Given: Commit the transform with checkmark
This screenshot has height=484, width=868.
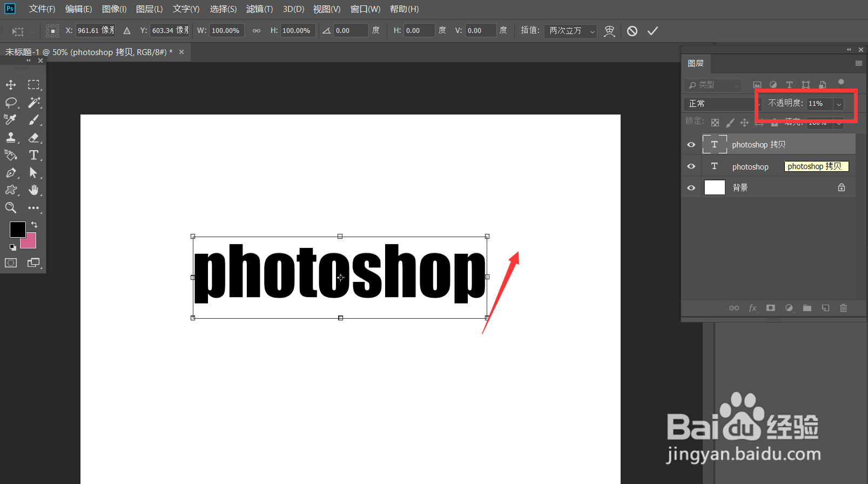Looking at the screenshot, I should [652, 31].
